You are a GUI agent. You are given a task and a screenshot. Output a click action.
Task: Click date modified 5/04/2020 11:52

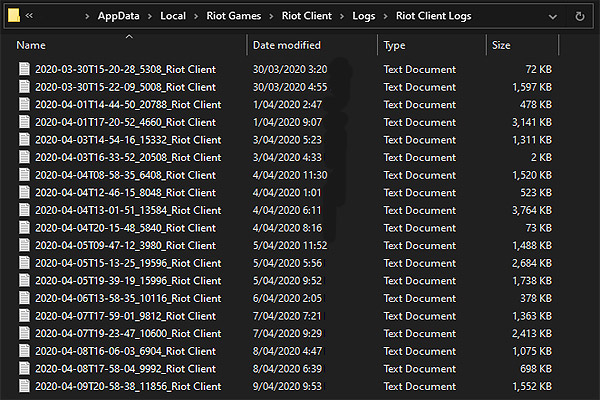(x=290, y=245)
